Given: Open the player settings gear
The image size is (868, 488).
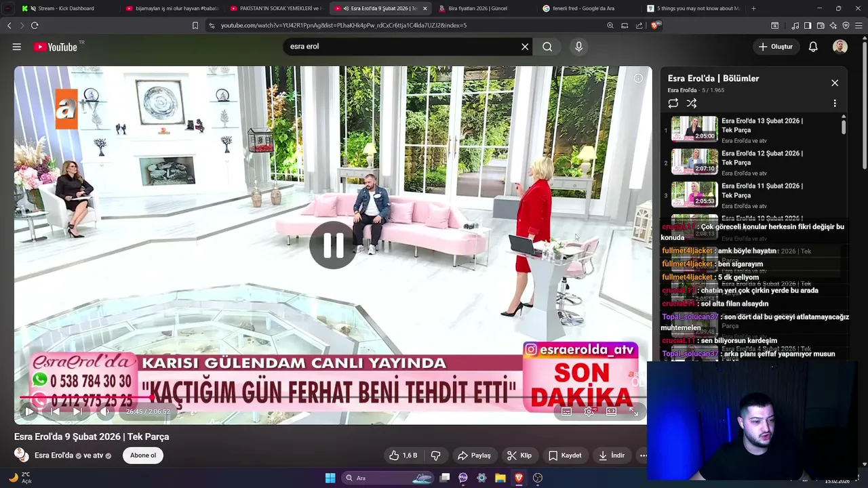Looking at the screenshot, I should [x=589, y=411].
